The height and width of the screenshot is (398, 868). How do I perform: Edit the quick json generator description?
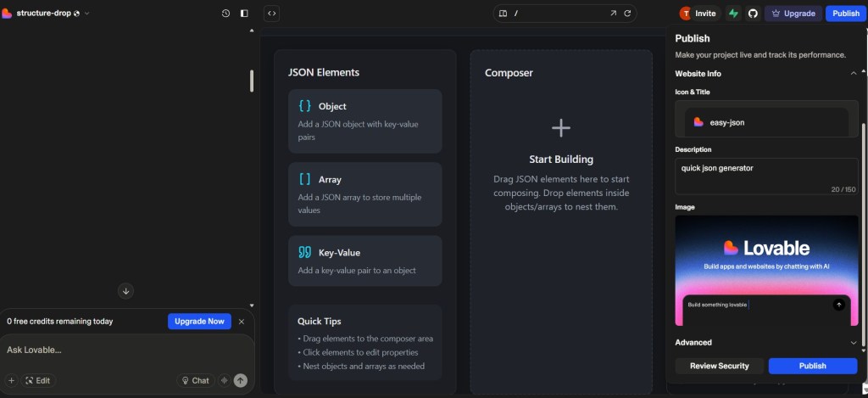tap(766, 177)
